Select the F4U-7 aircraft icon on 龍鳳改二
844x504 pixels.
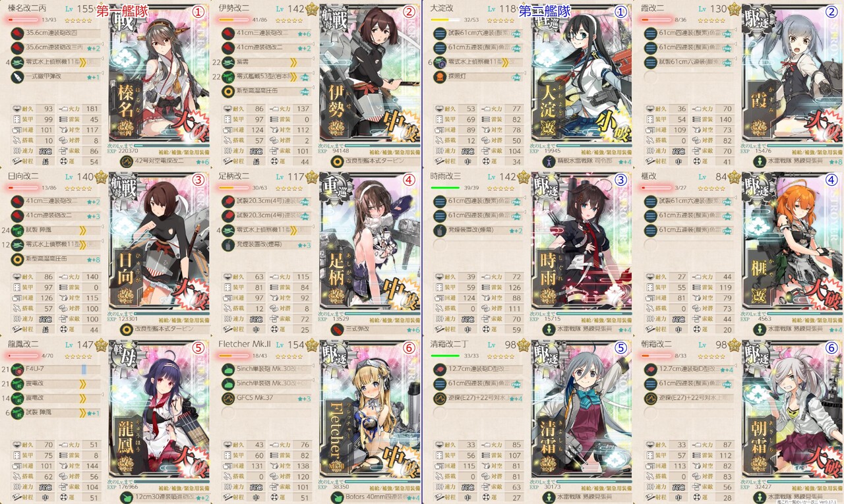18,369
